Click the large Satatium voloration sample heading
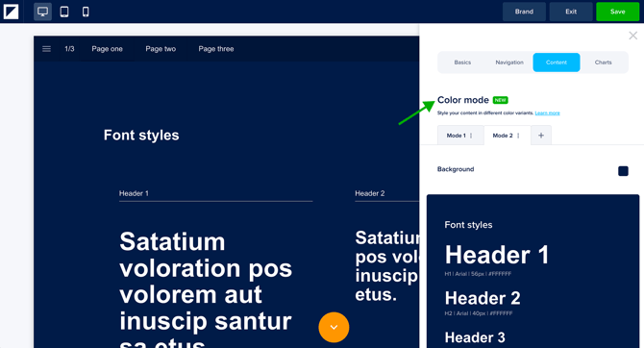The height and width of the screenshot is (348, 644). click(x=206, y=288)
